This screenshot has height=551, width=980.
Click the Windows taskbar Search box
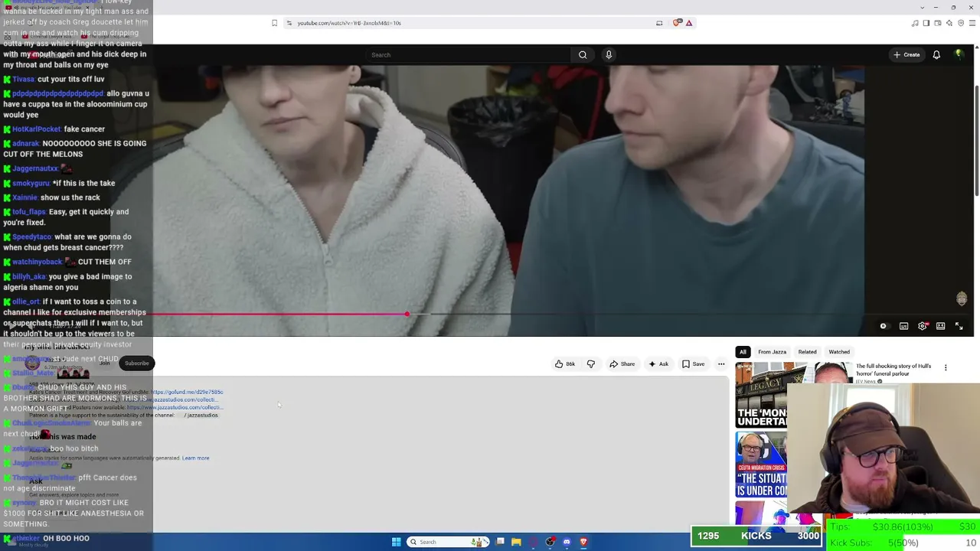pos(449,542)
